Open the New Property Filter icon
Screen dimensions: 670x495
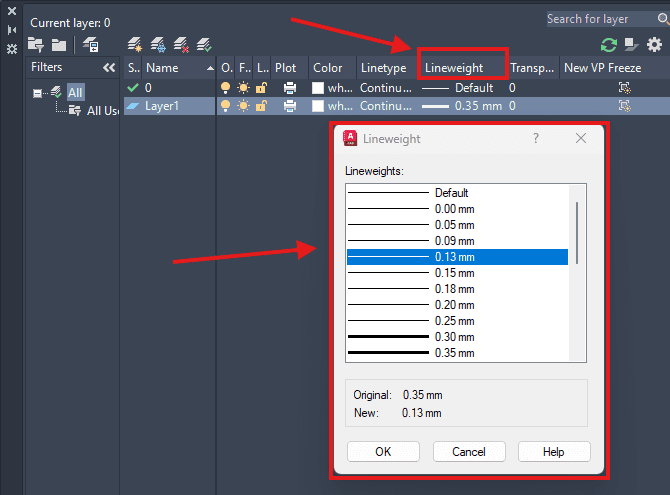(36, 44)
